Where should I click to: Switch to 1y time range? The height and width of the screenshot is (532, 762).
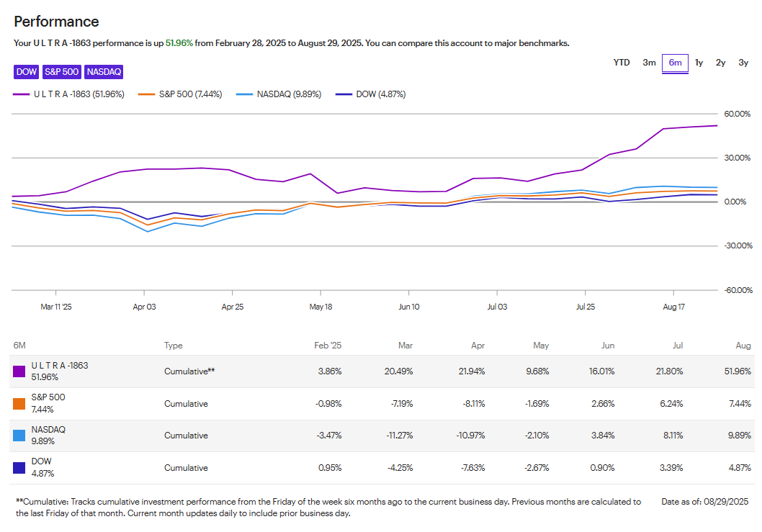(x=699, y=63)
